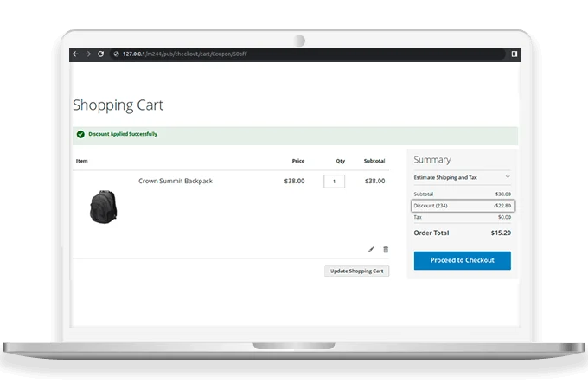588x389 pixels.
Task: Select the Discount (234) summary row
Action: tap(463, 206)
